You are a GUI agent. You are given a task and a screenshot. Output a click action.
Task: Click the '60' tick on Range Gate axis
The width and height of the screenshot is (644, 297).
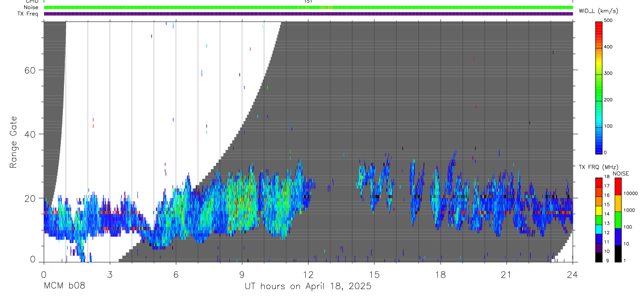click(29, 70)
